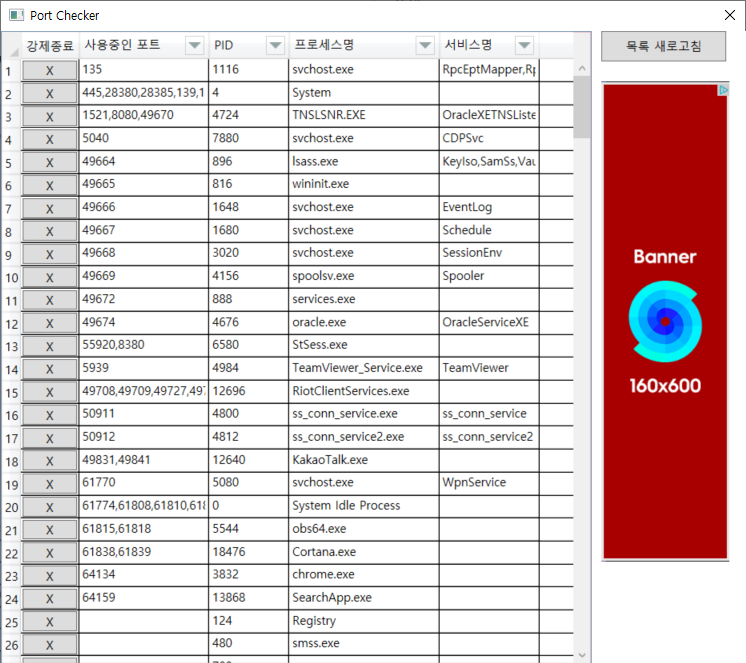
Task: Expand the 프로세스명 column filter dropdown
Action: coord(424,46)
